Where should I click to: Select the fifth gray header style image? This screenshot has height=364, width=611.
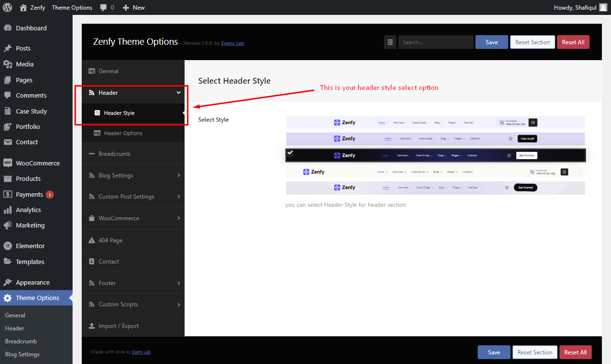pos(436,188)
